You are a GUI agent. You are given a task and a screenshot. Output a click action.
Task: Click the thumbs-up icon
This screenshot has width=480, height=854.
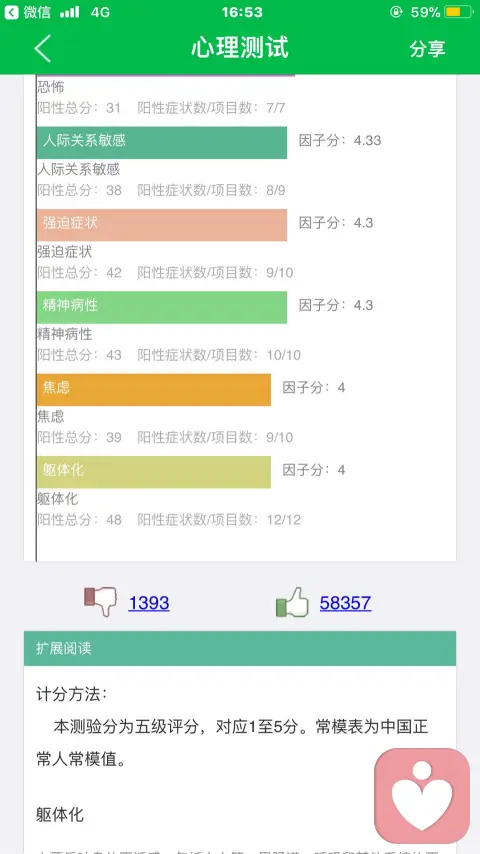click(292, 602)
